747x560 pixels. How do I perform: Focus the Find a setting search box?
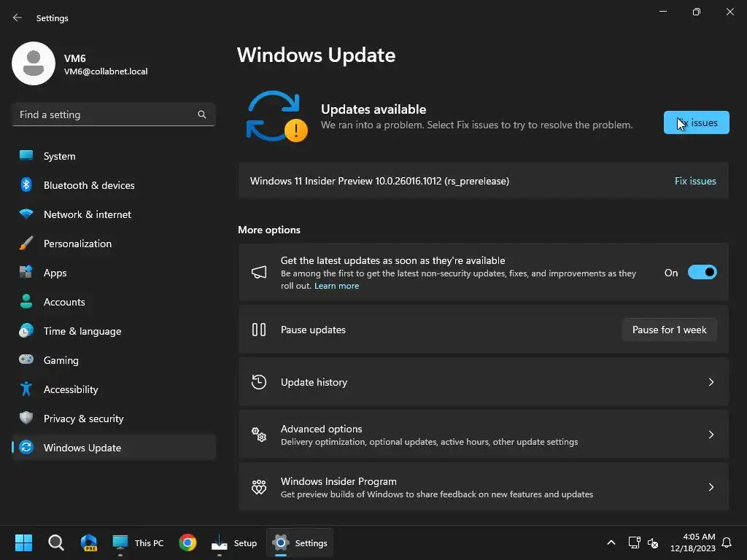(113, 114)
